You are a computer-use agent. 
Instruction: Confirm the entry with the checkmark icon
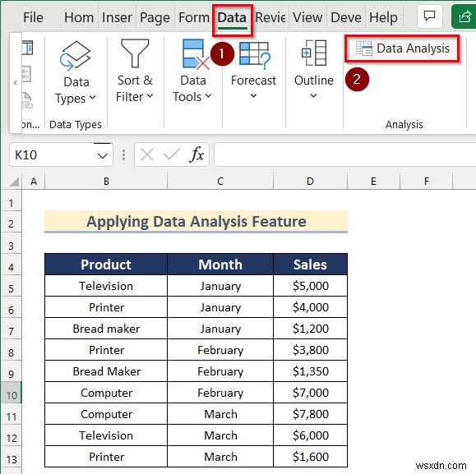(172, 154)
